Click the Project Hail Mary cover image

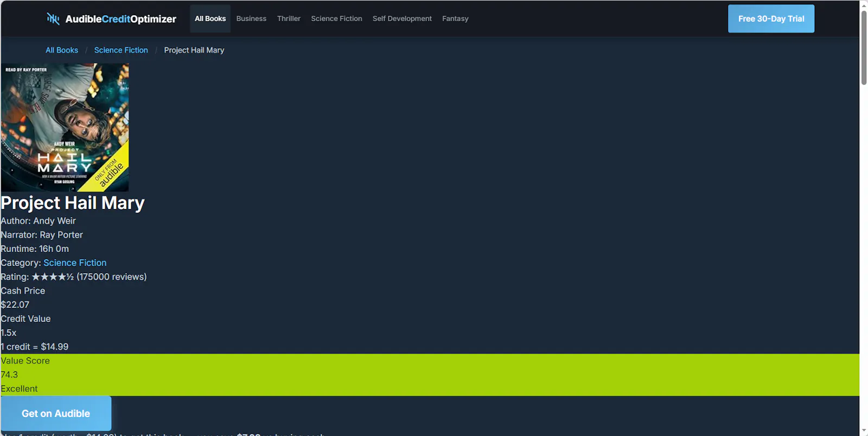pyautogui.click(x=65, y=128)
